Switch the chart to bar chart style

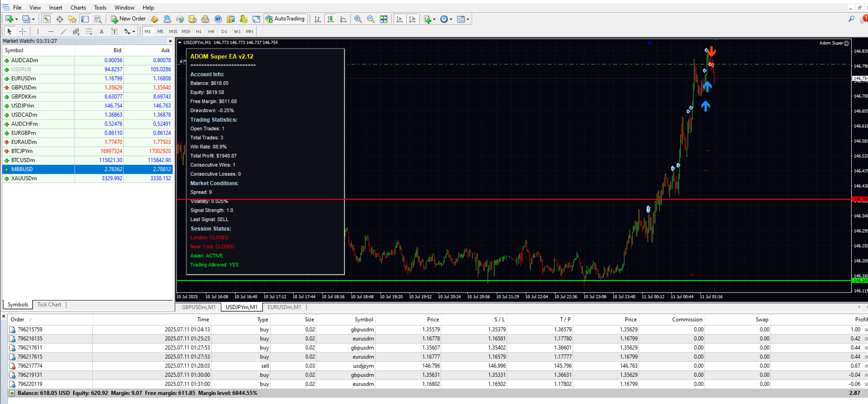(x=318, y=19)
